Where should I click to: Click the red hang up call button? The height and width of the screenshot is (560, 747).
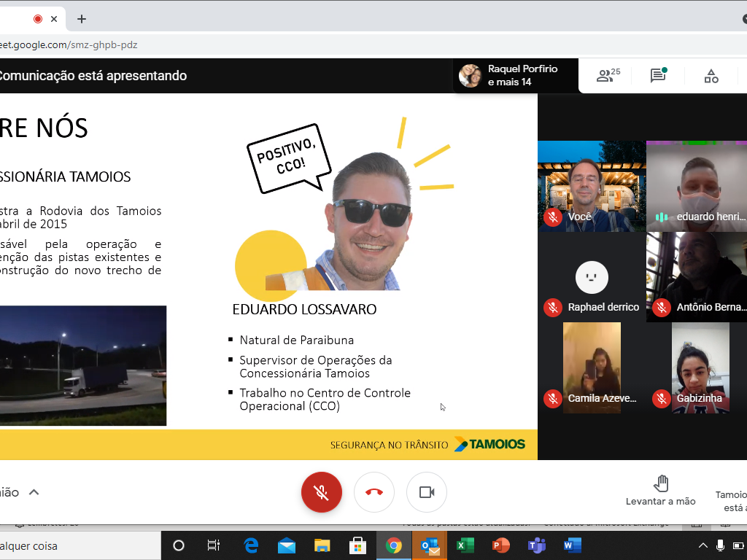coord(374,492)
